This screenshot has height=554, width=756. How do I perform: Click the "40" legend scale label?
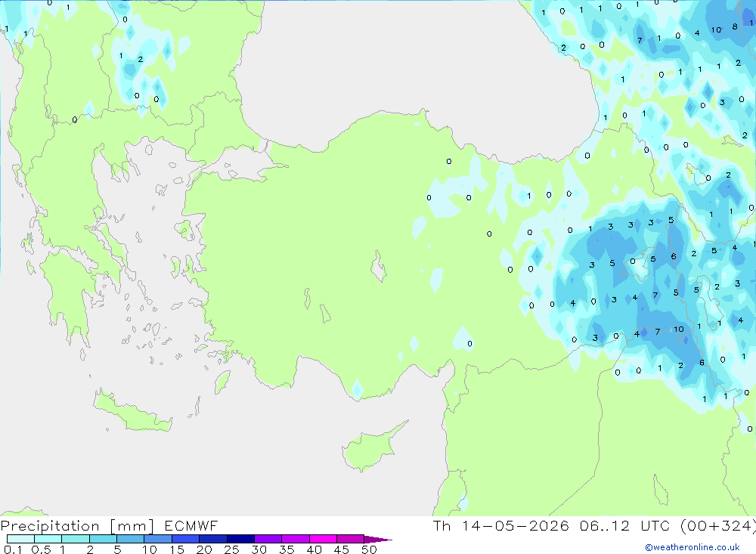click(x=314, y=549)
